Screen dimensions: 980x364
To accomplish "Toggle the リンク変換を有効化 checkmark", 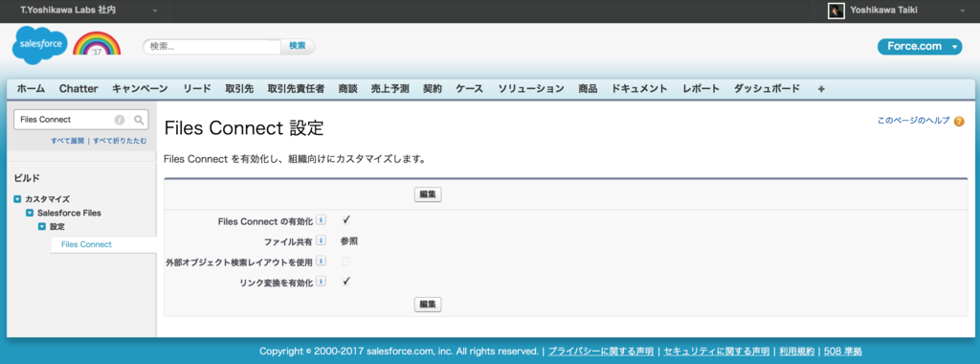I will (346, 282).
